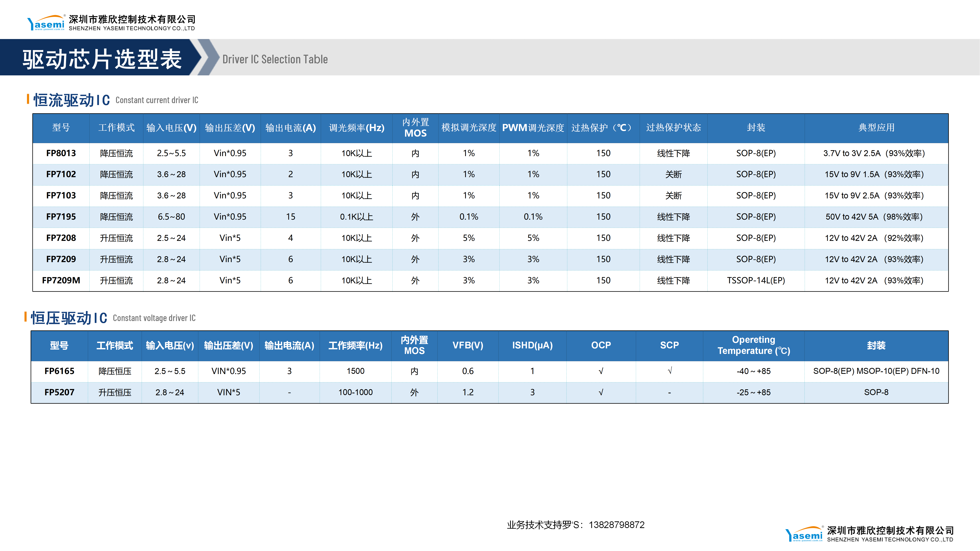The image size is (980, 551).
Task: Click the 过热保护状态 column header
Action: pyautogui.click(x=673, y=128)
